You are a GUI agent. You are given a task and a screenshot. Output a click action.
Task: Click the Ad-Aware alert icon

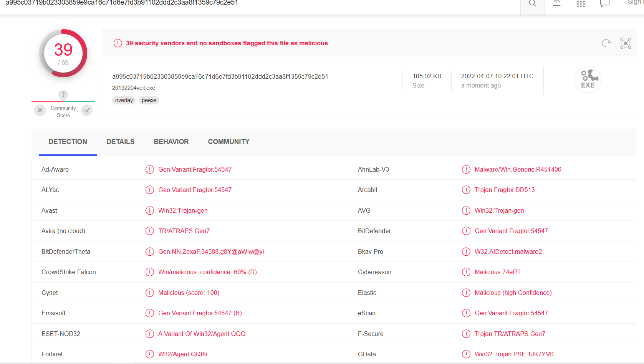[x=150, y=170]
